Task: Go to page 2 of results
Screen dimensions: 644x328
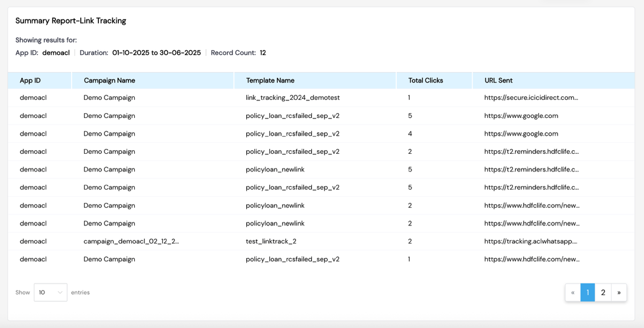Action: [x=603, y=292]
